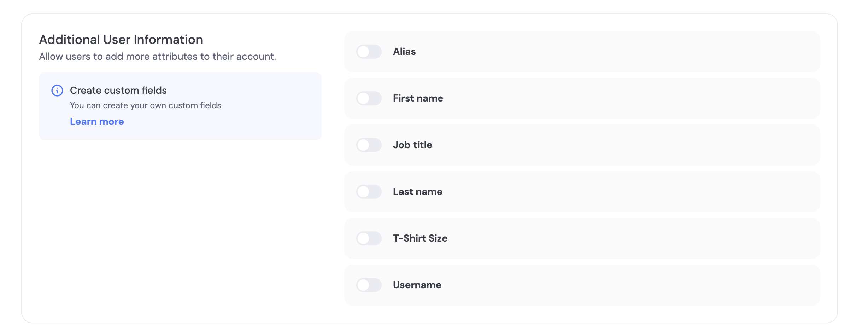Enable the Alias toggle
868x336 pixels.
point(369,52)
